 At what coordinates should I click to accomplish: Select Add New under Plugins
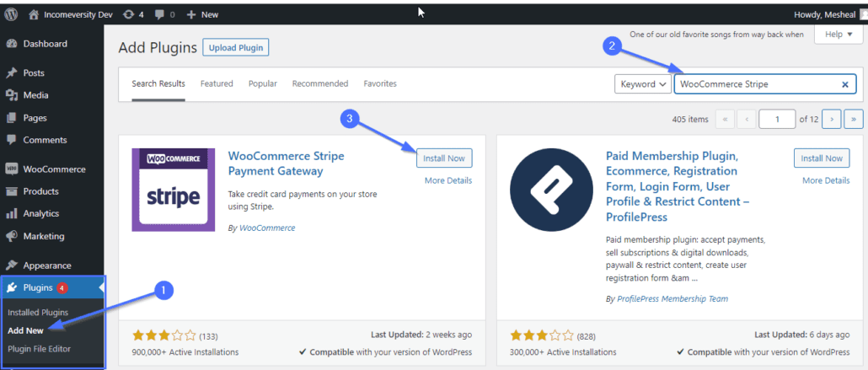point(25,330)
